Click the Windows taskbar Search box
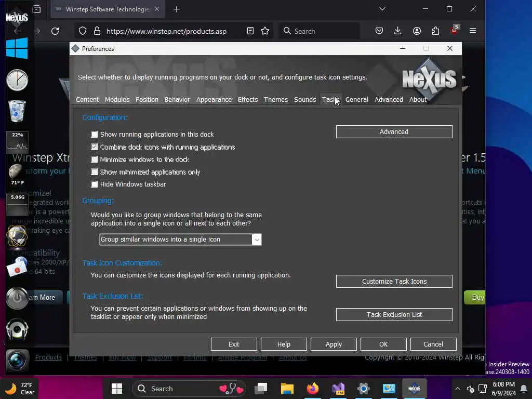Image resolution: width=532 pixels, height=399 pixels. 188,389
